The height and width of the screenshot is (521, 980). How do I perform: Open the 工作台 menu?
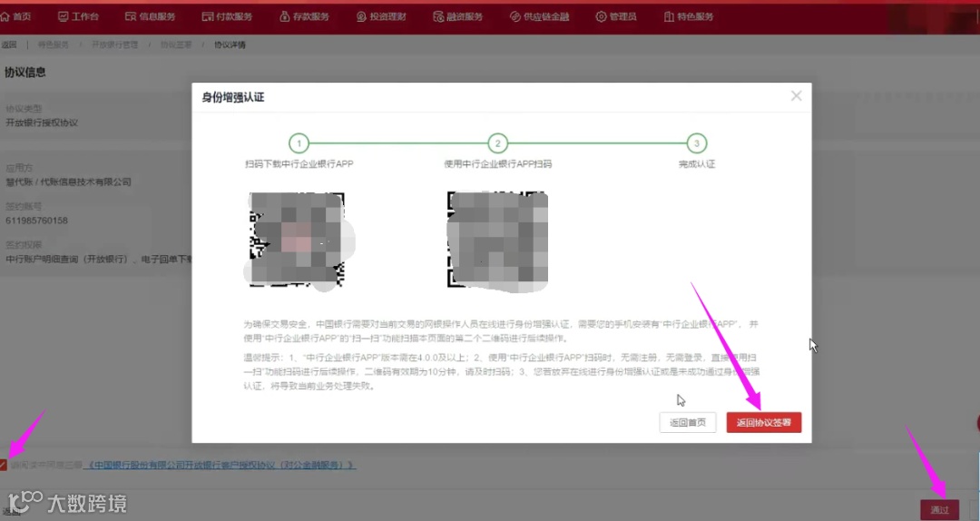point(78,16)
